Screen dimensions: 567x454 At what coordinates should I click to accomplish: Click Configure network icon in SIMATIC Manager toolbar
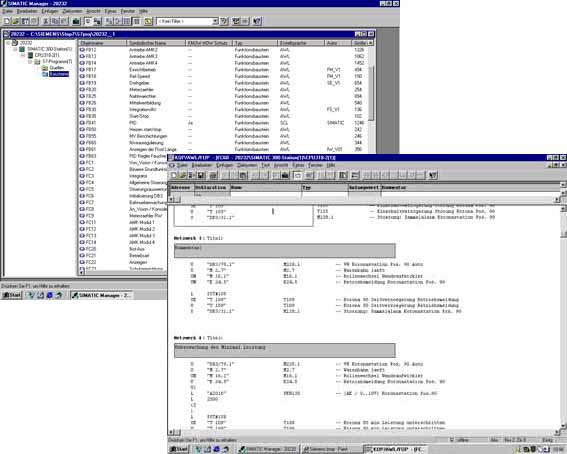[x=236, y=21]
